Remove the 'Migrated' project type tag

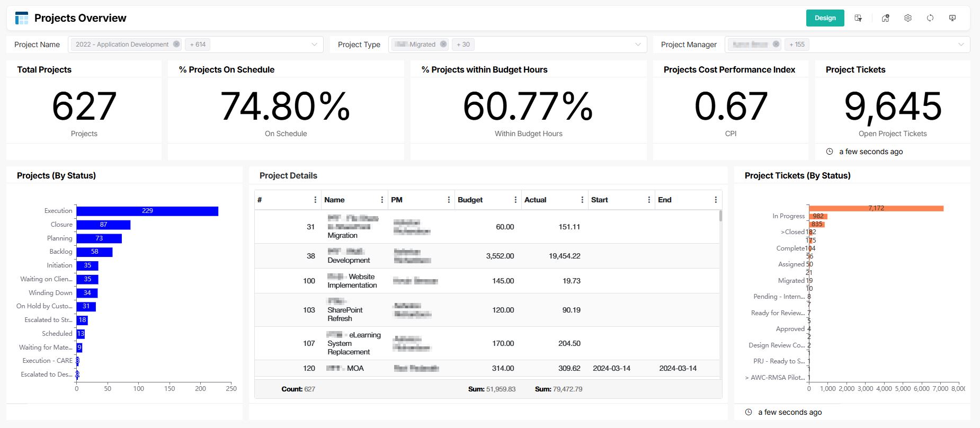pyautogui.click(x=443, y=44)
